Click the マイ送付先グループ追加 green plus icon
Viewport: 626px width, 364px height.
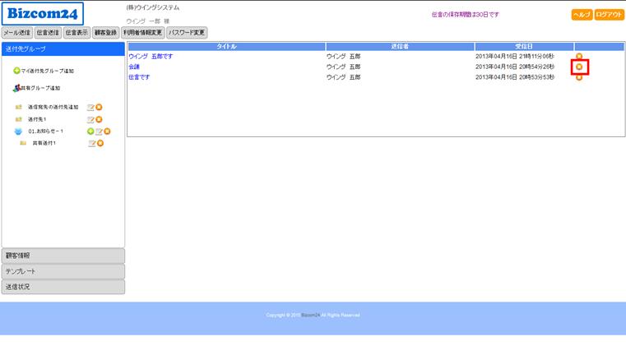(16, 71)
